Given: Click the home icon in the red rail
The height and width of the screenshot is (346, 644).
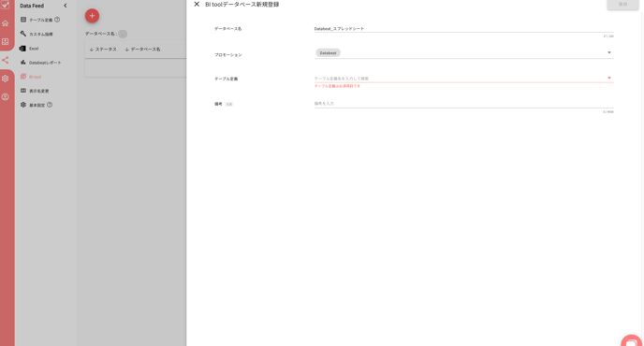Looking at the screenshot, I should (6, 23).
